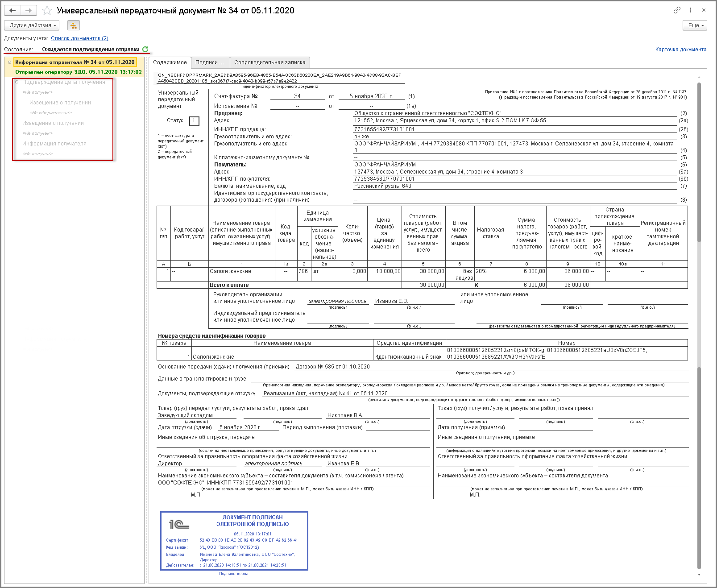Open 'Карточка документа' link
The image size is (717, 588).
(681, 50)
